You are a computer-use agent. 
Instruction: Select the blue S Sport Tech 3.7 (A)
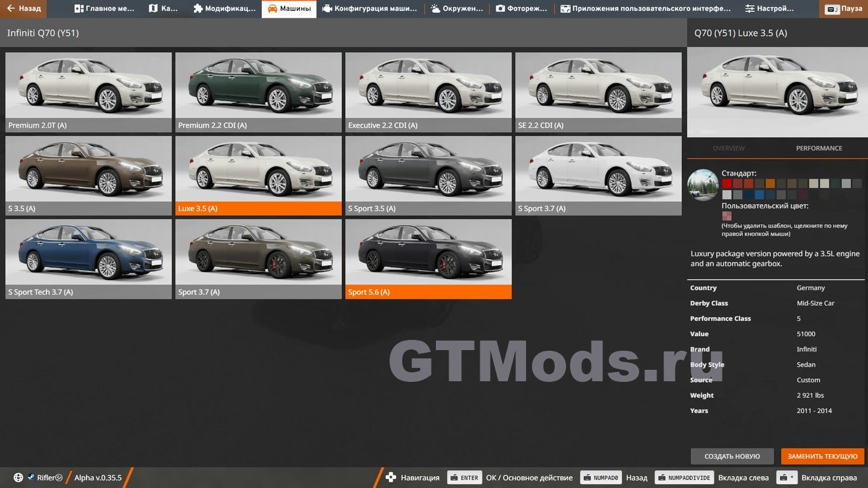[x=88, y=259]
